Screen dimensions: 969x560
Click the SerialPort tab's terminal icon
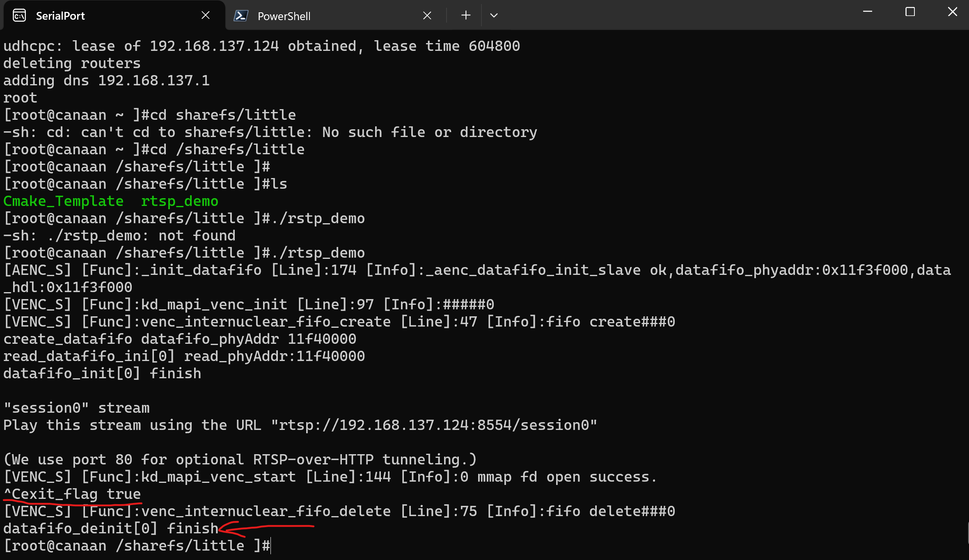pyautogui.click(x=19, y=16)
